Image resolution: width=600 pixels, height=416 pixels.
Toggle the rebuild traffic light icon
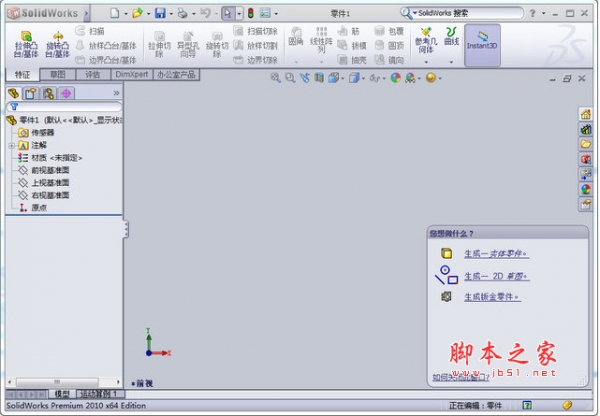tap(250, 13)
